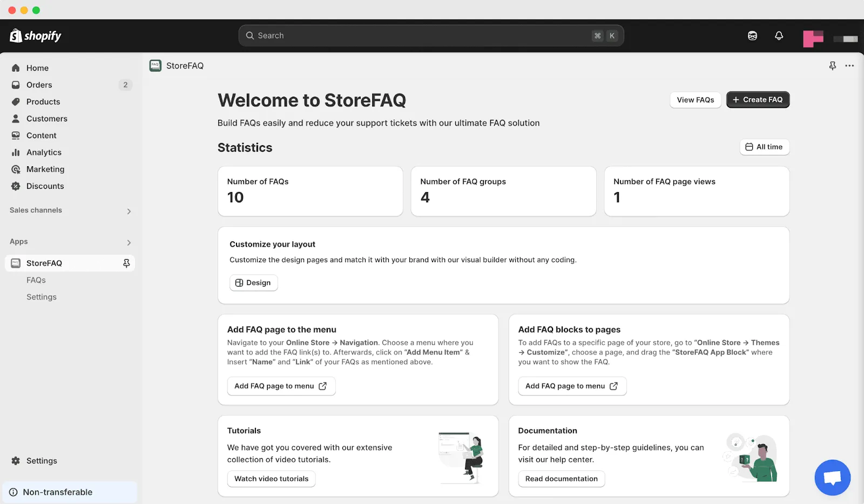Click the Products tag icon
Image resolution: width=864 pixels, height=504 pixels.
(16, 101)
